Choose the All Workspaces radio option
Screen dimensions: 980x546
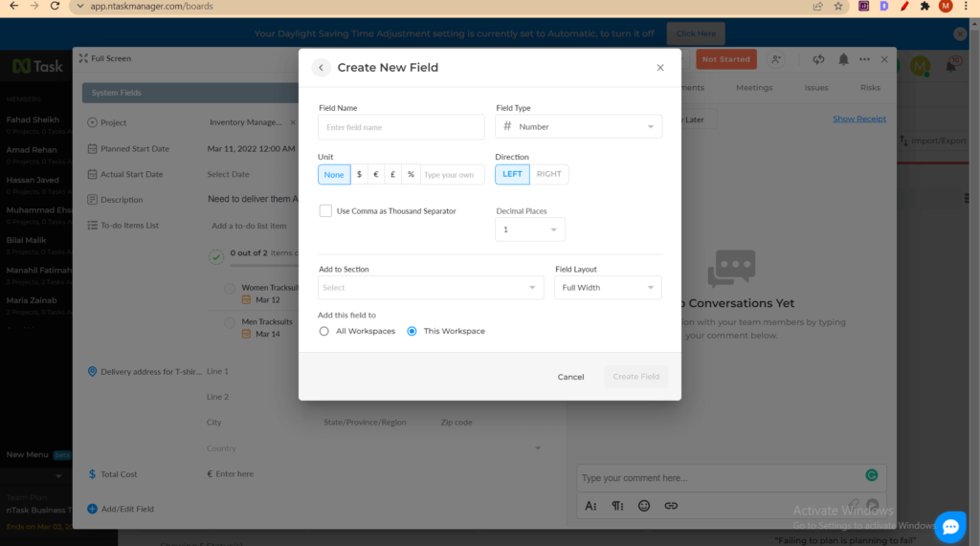pyautogui.click(x=323, y=331)
